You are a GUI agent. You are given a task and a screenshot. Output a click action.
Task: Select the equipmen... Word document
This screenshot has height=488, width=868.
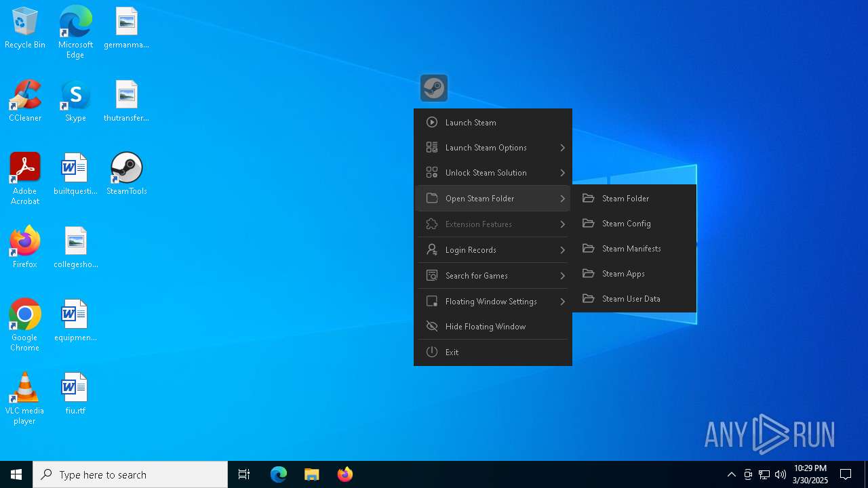click(x=75, y=320)
